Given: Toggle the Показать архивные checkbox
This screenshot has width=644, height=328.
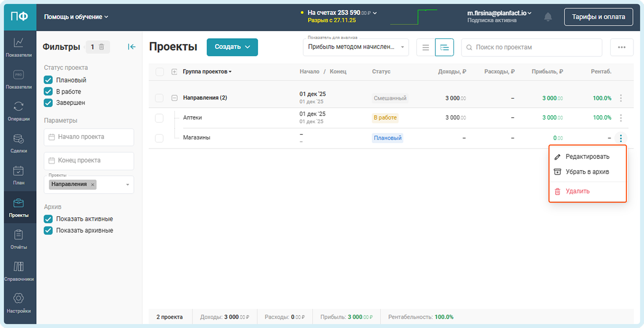Looking at the screenshot, I should tap(48, 230).
